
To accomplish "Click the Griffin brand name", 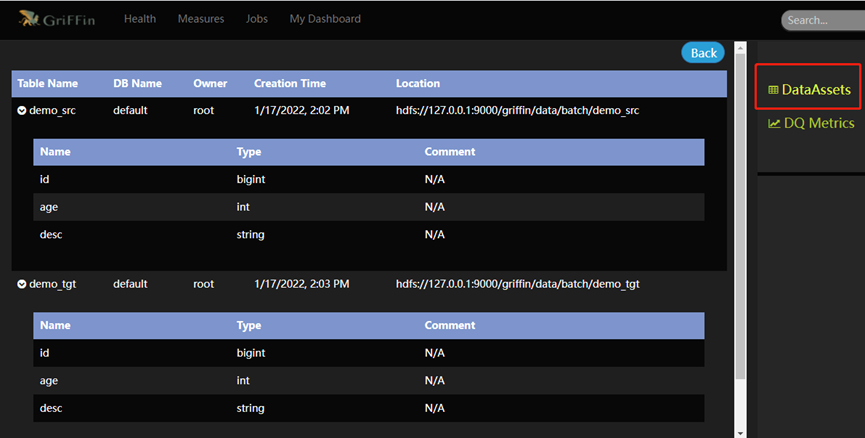I will (x=69, y=20).
